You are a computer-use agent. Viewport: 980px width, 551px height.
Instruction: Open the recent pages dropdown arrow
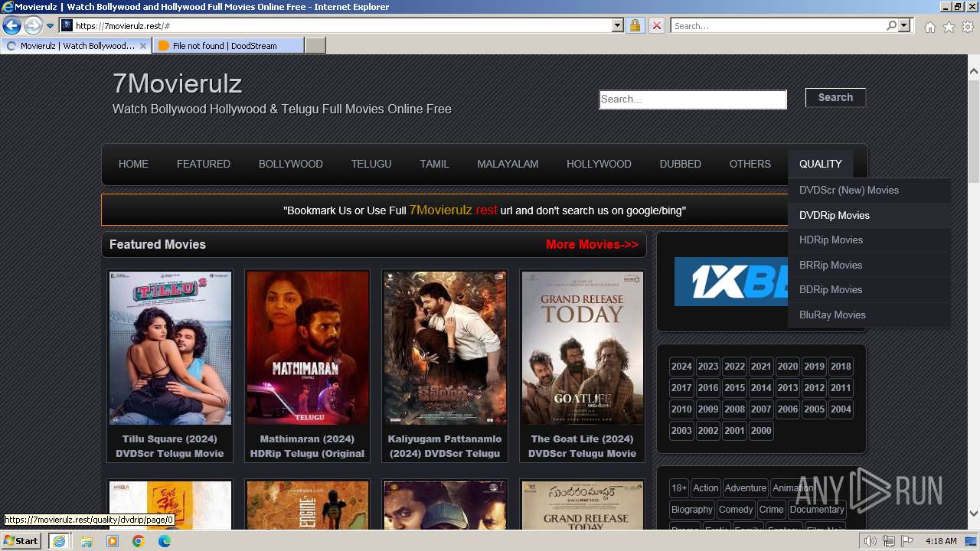point(50,26)
